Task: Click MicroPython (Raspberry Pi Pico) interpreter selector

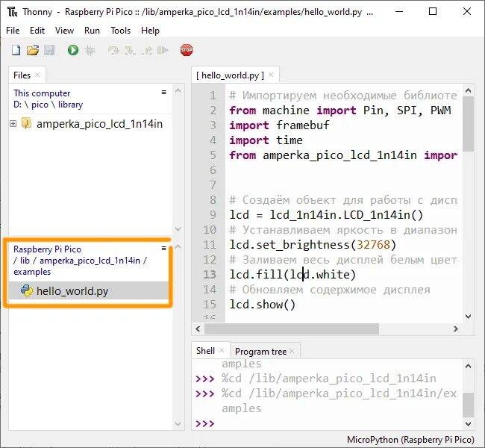Action: (410, 440)
